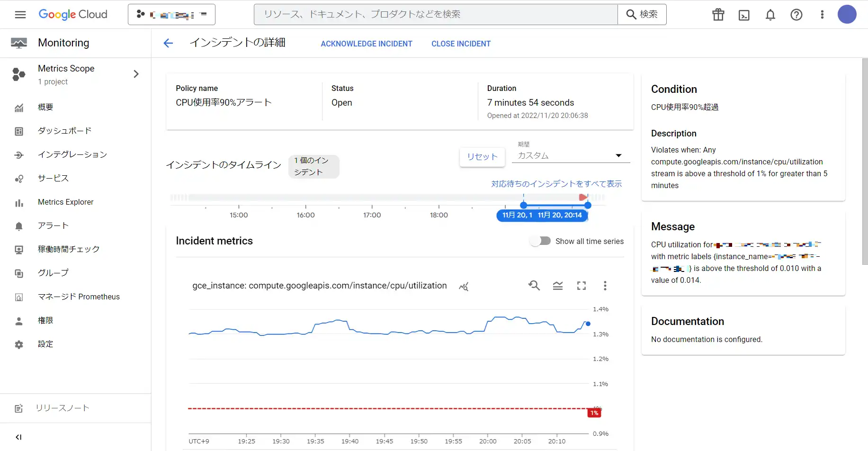Screen dimensions: 868x451
Task: Click the 1 個のインシデント chip
Action: (313, 166)
